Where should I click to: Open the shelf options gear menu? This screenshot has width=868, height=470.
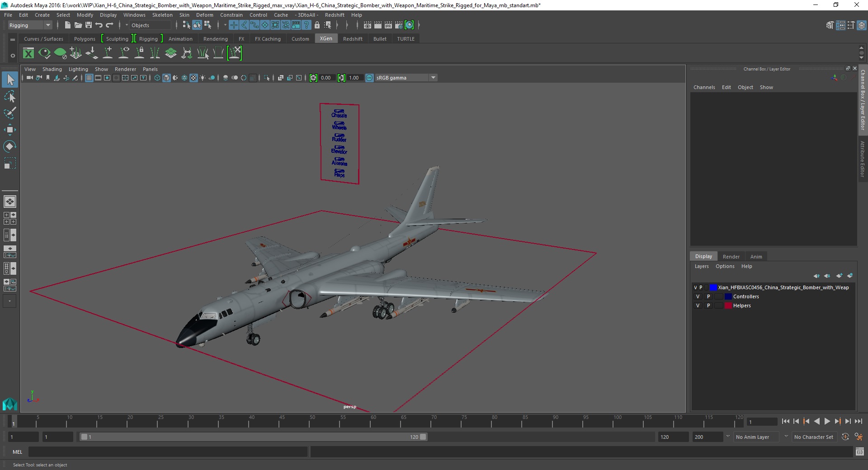13,56
